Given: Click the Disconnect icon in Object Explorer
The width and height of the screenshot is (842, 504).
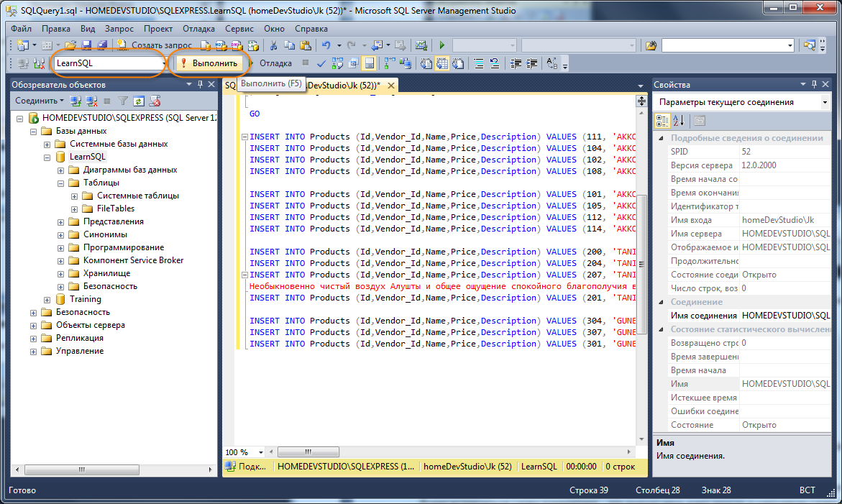Looking at the screenshot, I should click(x=92, y=101).
